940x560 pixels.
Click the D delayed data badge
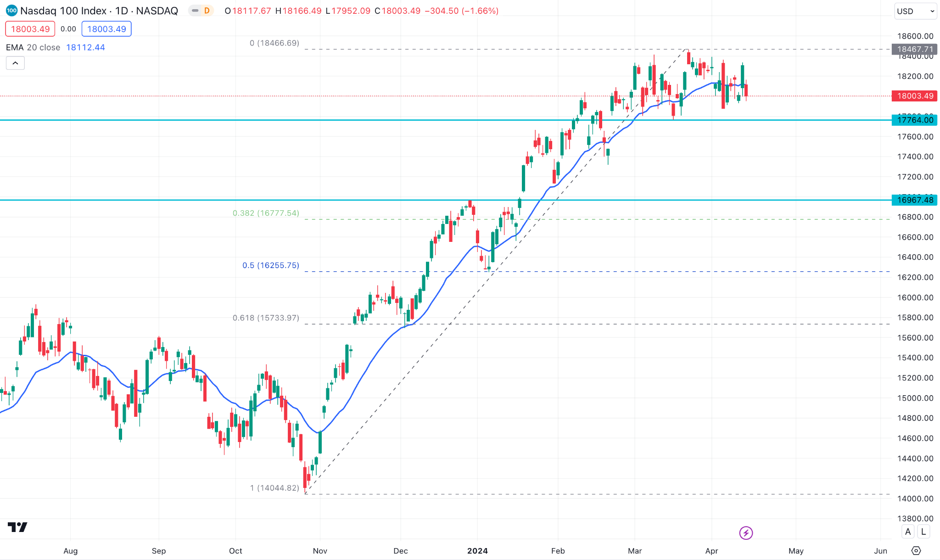(207, 11)
